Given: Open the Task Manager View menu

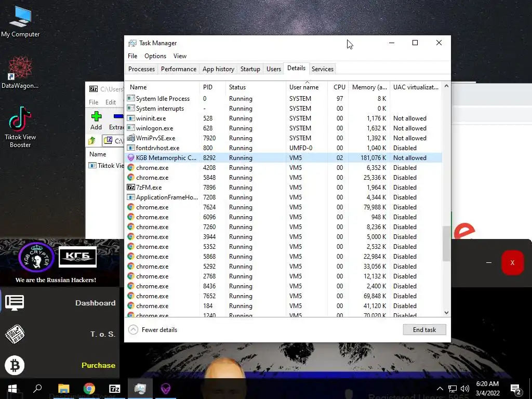Looking at the screenshot, I should tap(180, 56).
